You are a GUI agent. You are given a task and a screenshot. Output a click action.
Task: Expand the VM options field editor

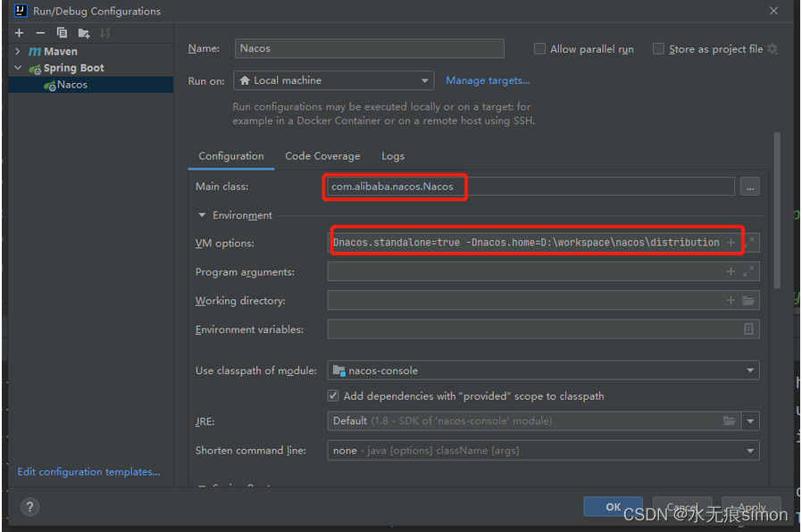[748, 243]
